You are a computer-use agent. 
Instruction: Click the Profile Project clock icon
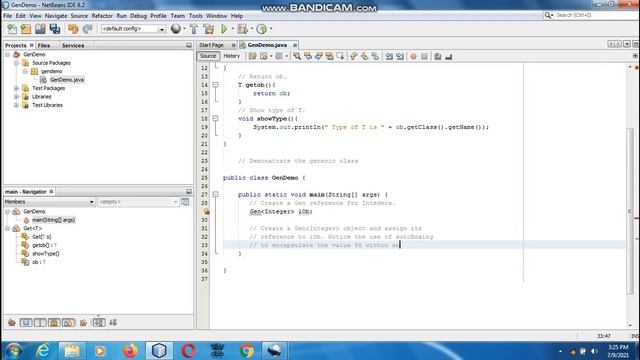[x=262, y=29]
